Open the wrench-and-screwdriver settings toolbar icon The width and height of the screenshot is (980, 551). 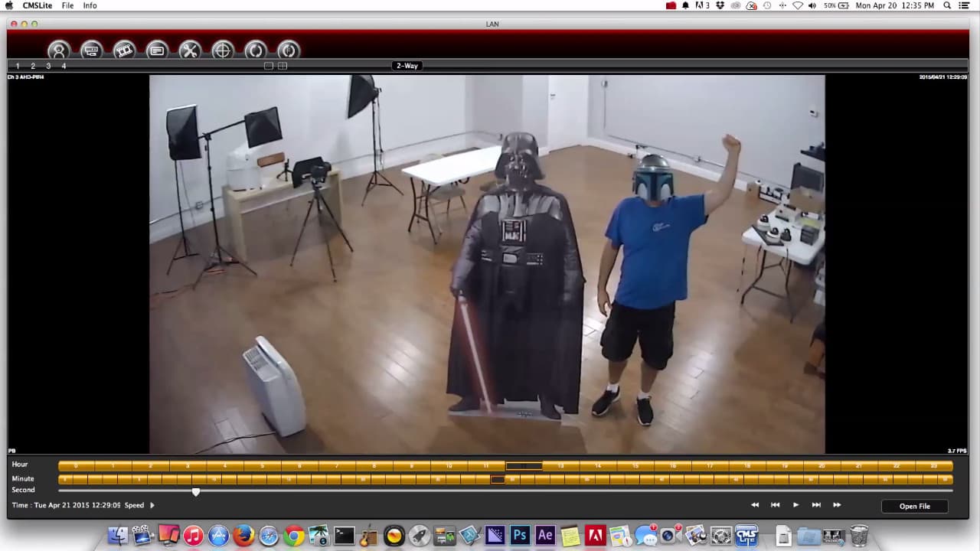coord(189,51)
